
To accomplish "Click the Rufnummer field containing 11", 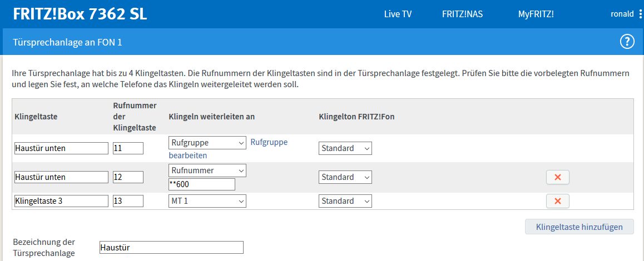I will pos(128,148).
